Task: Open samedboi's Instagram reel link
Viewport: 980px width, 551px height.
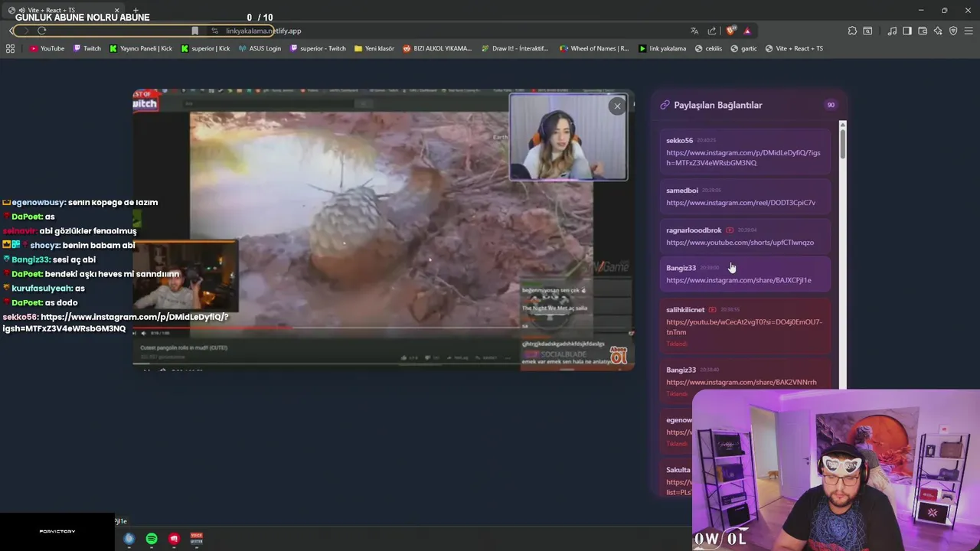Action: click(x=740, y=203)
